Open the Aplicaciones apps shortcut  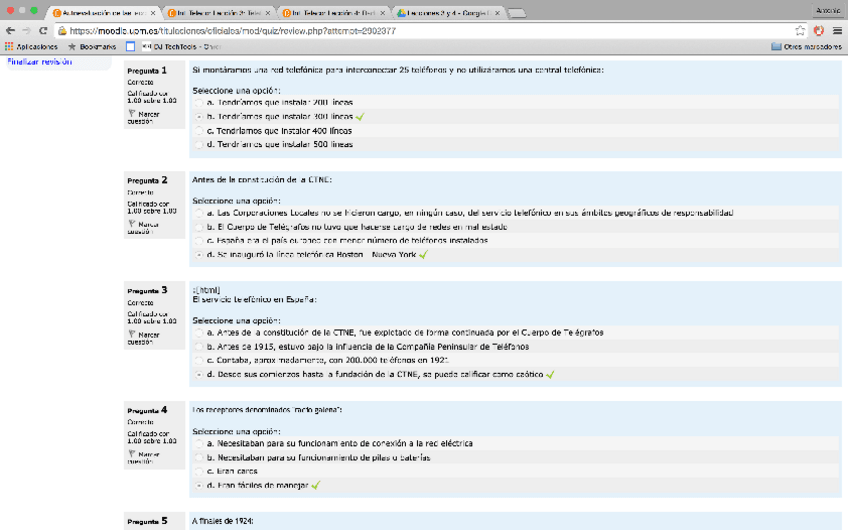pyautogui.click(x=31, y=46)
